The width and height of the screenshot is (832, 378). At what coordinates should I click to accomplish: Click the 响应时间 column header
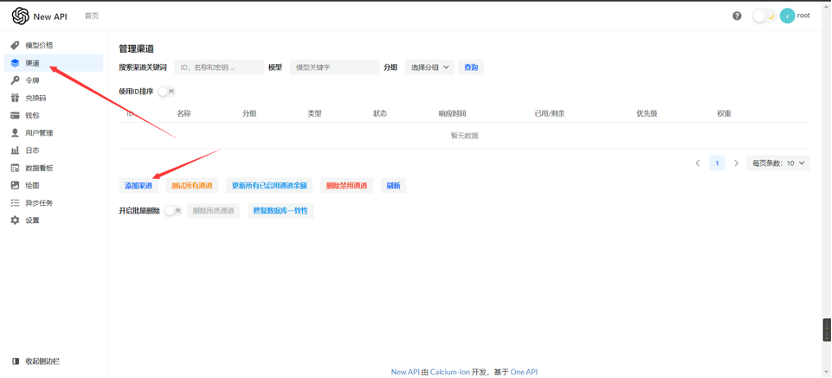[452, 114]
